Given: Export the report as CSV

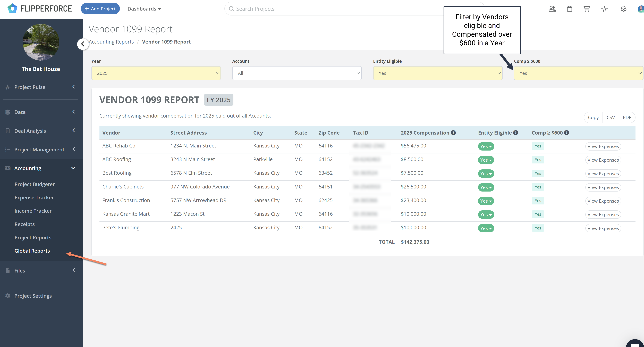Looking at the screenshot, I should pos(611,117).
